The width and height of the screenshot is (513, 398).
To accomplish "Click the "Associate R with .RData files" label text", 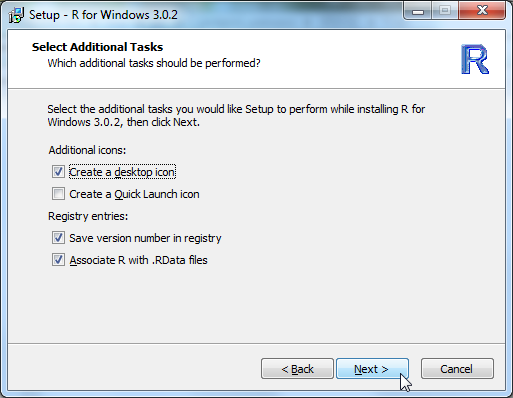I will click(x=138, y=260).
